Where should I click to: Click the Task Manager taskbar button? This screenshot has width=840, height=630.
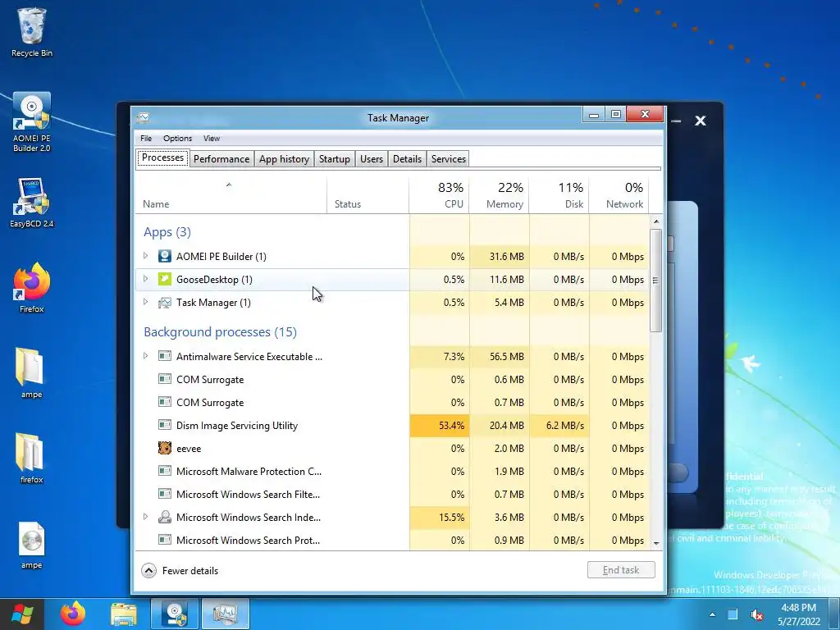pos(226,614)
